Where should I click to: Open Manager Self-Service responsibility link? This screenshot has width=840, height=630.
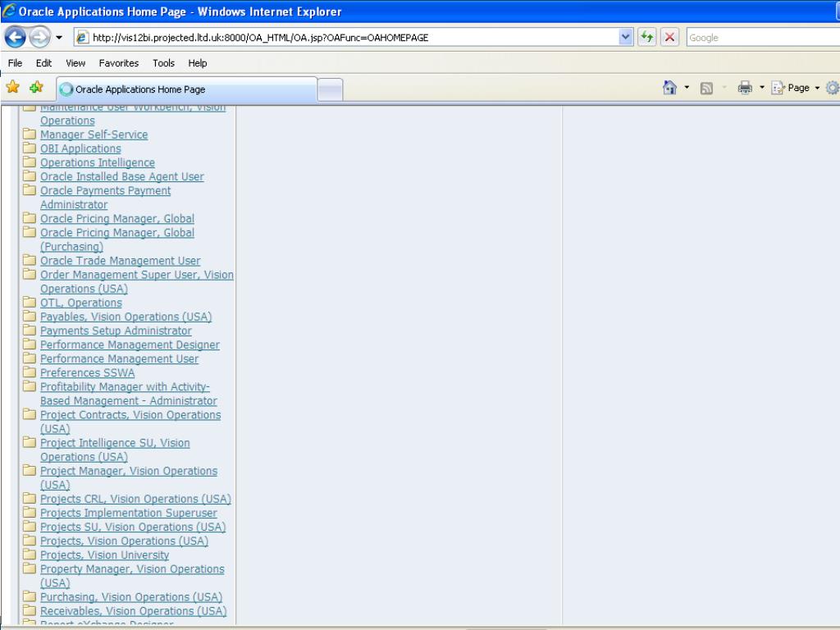(94, 135)
